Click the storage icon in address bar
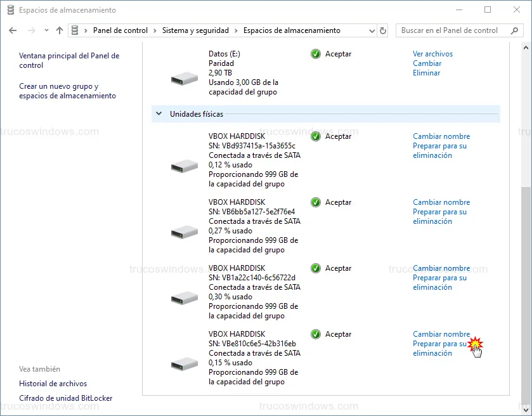The image size is (532, 416). pyautogui.click(x=75, y=30)
